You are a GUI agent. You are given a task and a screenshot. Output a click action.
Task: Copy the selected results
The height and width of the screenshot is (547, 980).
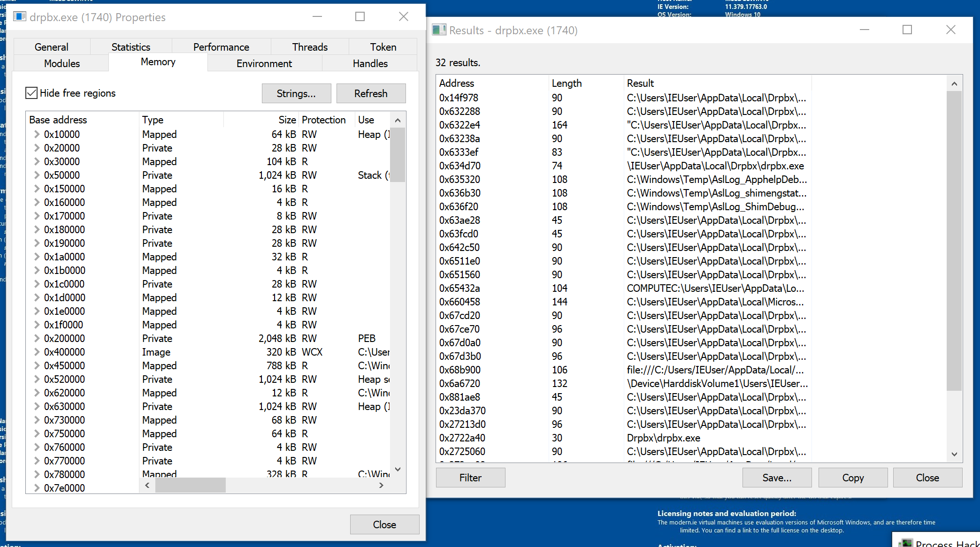click(x=853, y=478)
